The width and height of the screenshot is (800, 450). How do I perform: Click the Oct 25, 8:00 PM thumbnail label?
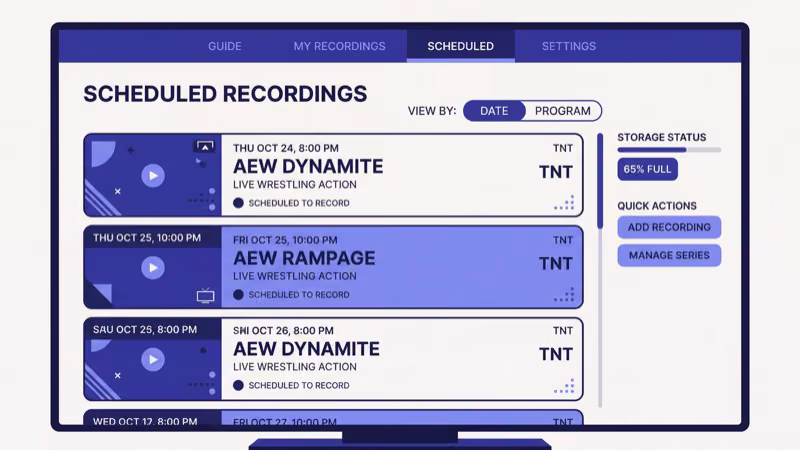point(145,330)
